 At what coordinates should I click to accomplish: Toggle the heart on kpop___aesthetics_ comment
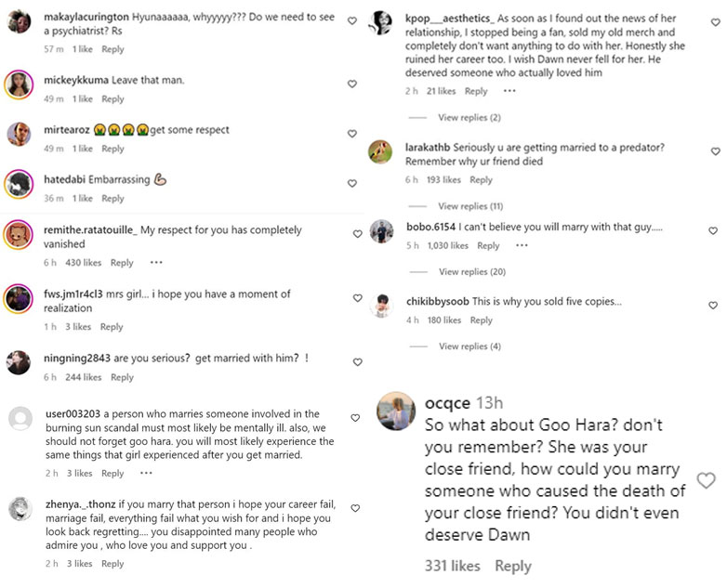tap(714, 20)
